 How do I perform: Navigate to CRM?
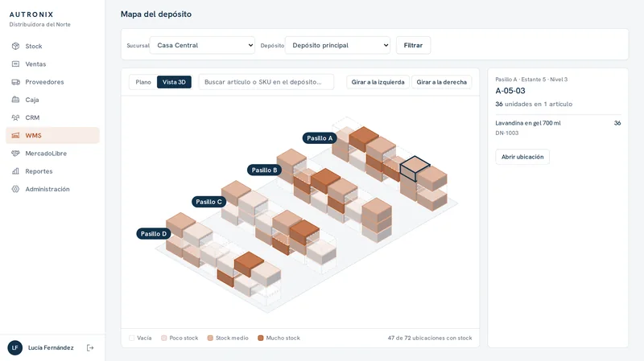(52, 117)
